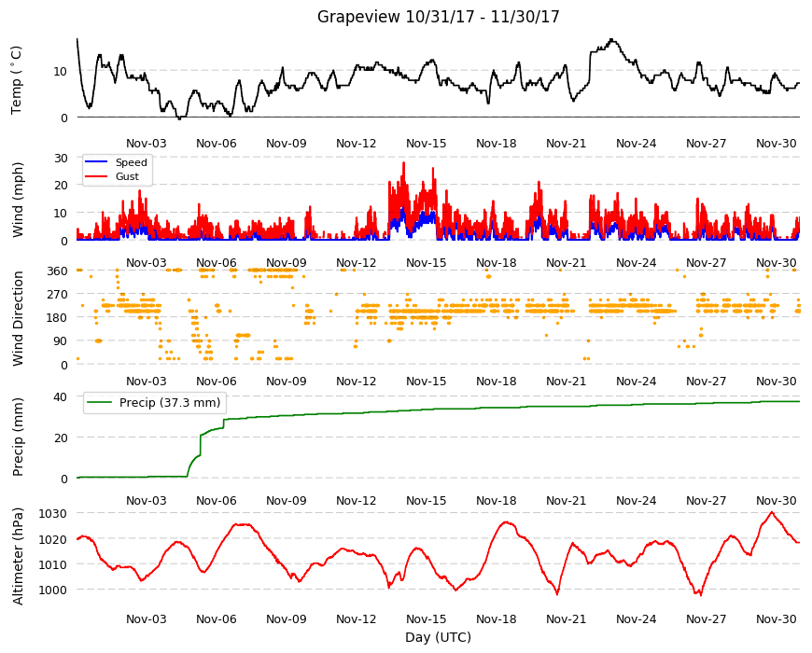Select the Gust legend label

click(127, 176)
